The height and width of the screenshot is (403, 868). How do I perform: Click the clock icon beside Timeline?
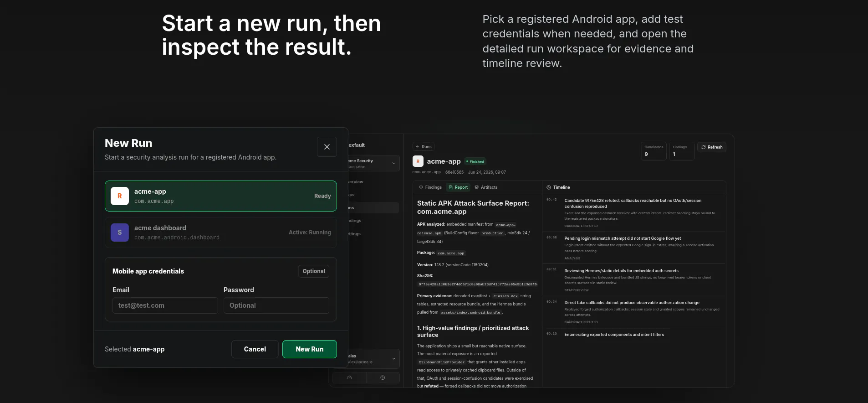click(549, 187)
